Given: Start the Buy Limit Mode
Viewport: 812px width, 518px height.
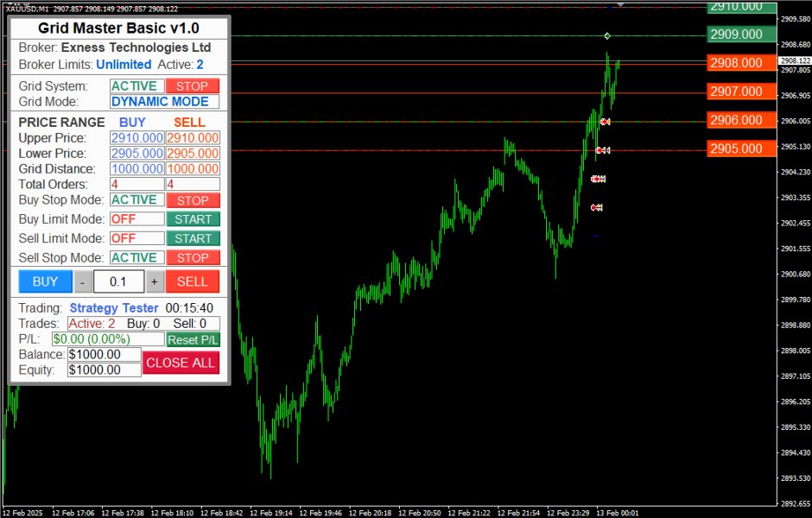Looking at the screenshot, I should (192, 218).
